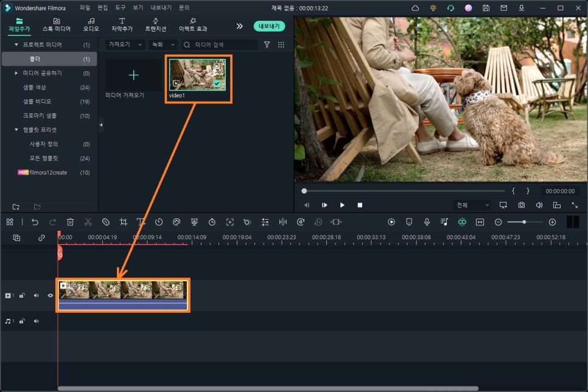Image resolution: width=588 pixels, height=392 pixels.
Task: Click the add track icon
Action: tap(16, 237)
